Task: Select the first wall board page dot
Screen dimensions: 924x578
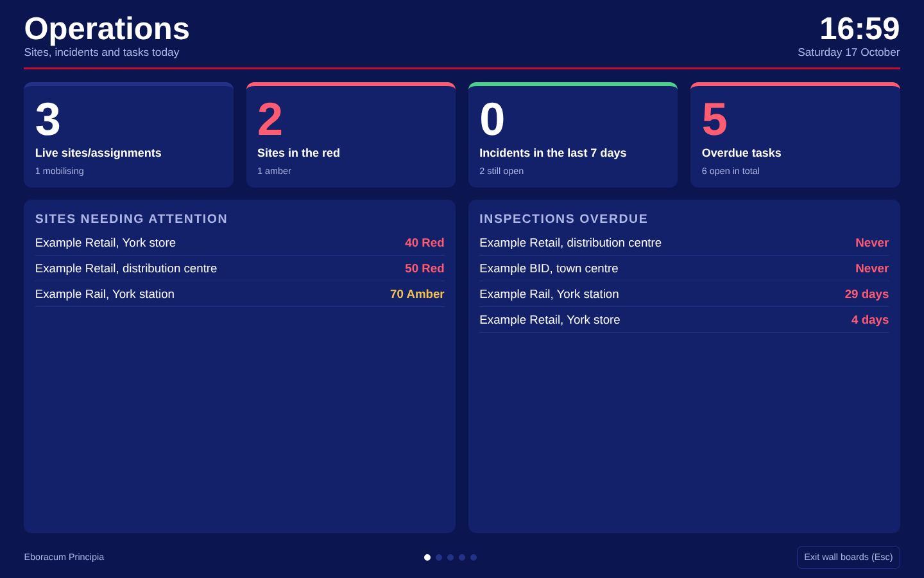Action: [x=427, y=557]
